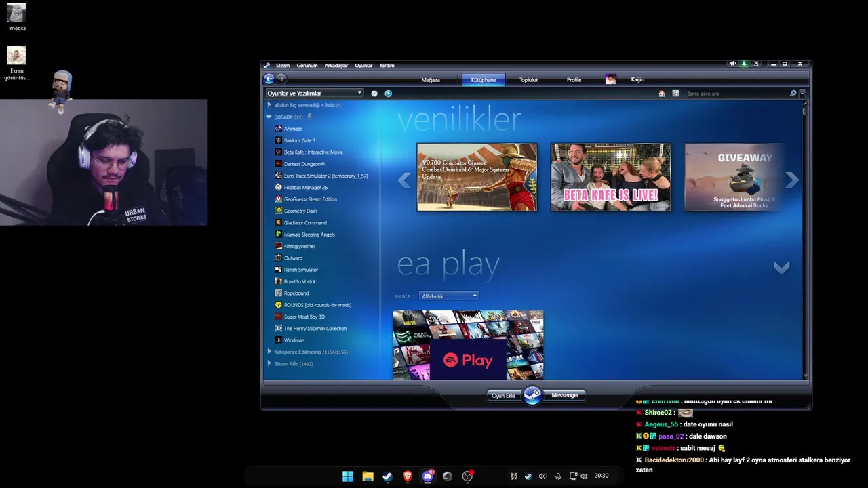Open the Görünüm menu
This screenshot has width=868, height=488.
[x=307, y=66]
